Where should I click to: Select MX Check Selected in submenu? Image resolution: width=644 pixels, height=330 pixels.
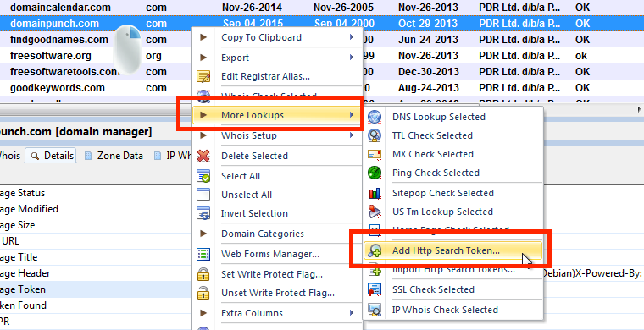click(x=453, y=155)
